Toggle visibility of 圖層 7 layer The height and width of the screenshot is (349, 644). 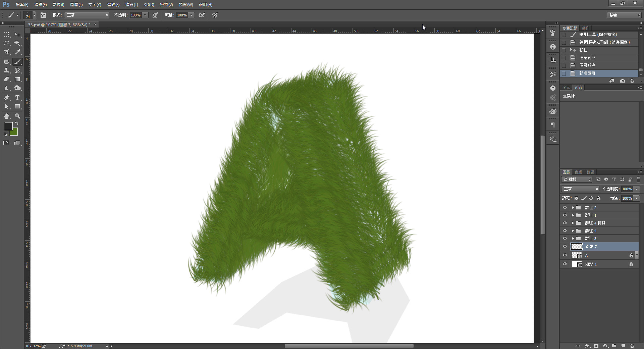pos(565,247)
